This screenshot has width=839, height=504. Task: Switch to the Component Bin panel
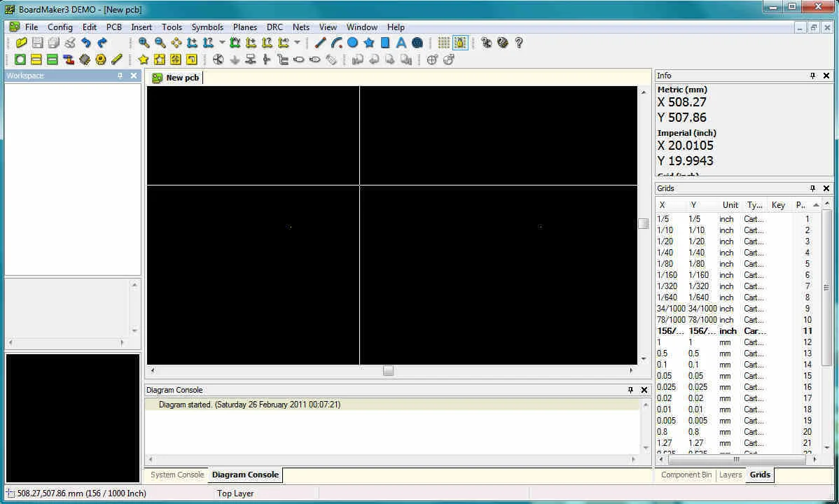coord(685,475)
